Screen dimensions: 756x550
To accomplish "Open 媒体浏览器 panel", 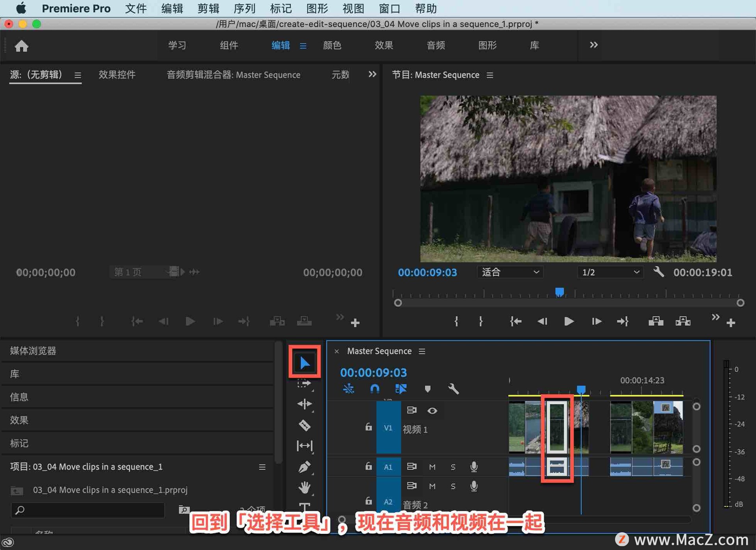I will point(33,351).
